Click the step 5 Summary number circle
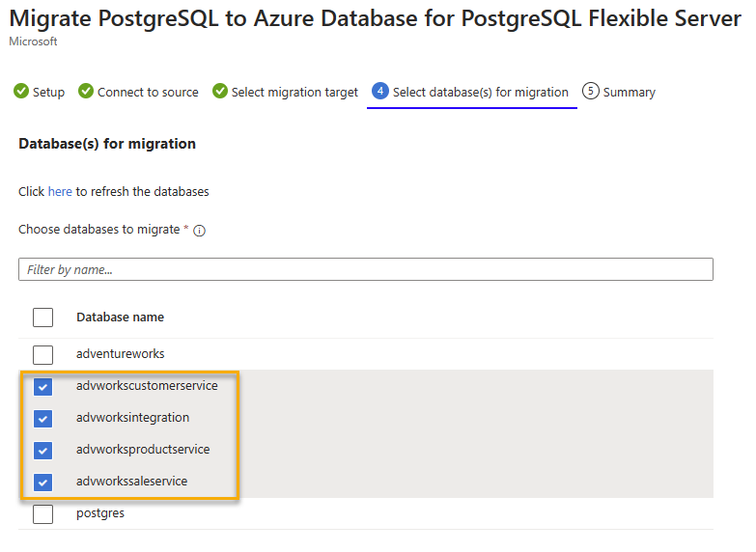Viewport: 756px width, 552px height. point(591,91)
